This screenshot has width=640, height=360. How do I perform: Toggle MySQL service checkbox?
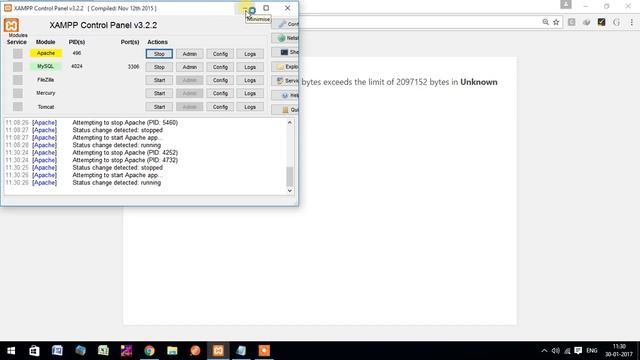(18, 67)
